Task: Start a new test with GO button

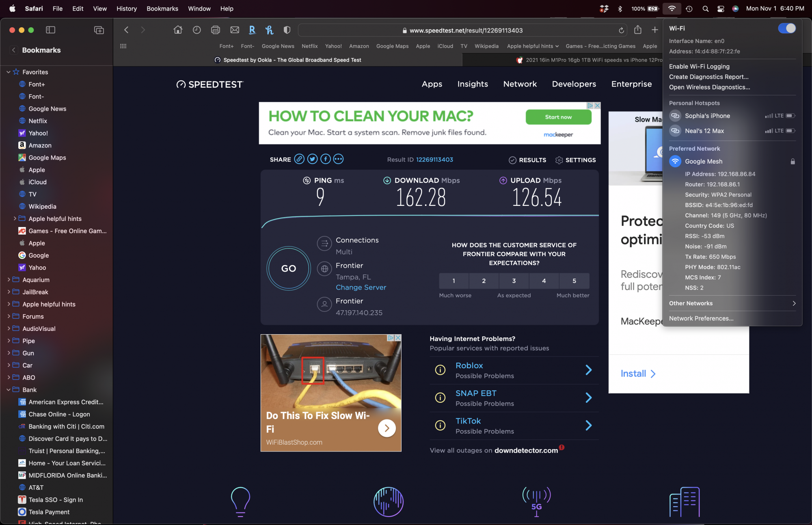Action: point(289,268)
